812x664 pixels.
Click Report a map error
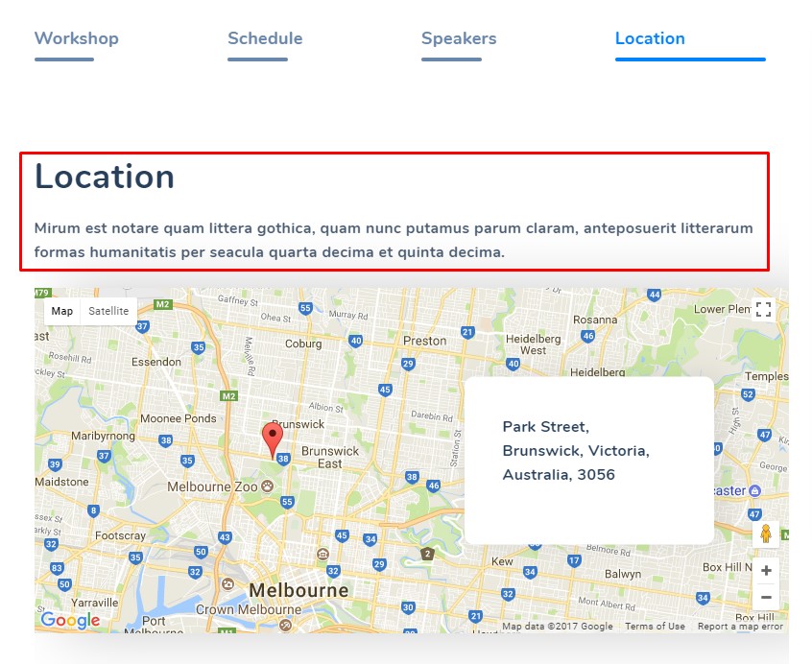coord(740,627)
